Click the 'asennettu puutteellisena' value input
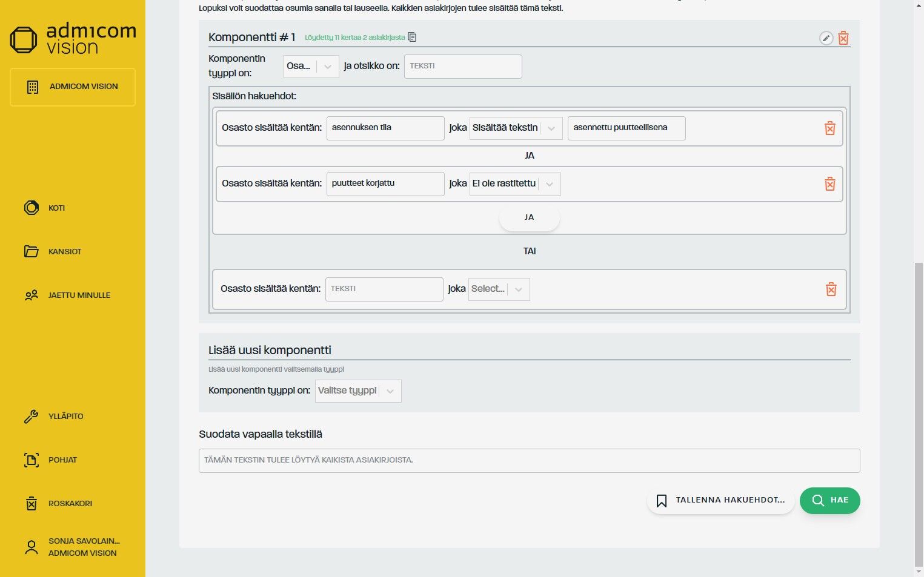 [x=627, y=128]
